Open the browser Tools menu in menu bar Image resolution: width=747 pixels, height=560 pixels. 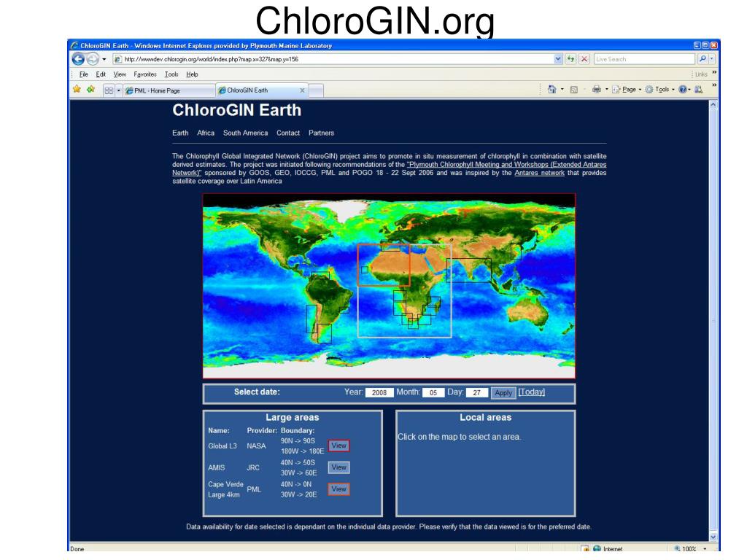171,74
